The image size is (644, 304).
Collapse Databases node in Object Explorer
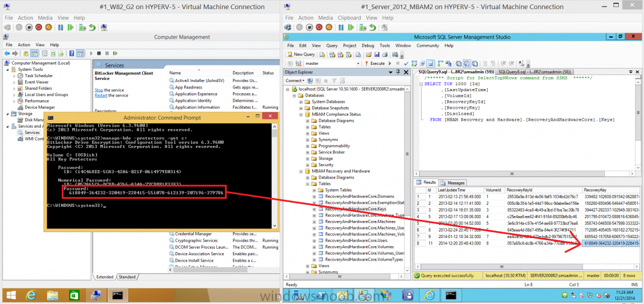point(295,95)
